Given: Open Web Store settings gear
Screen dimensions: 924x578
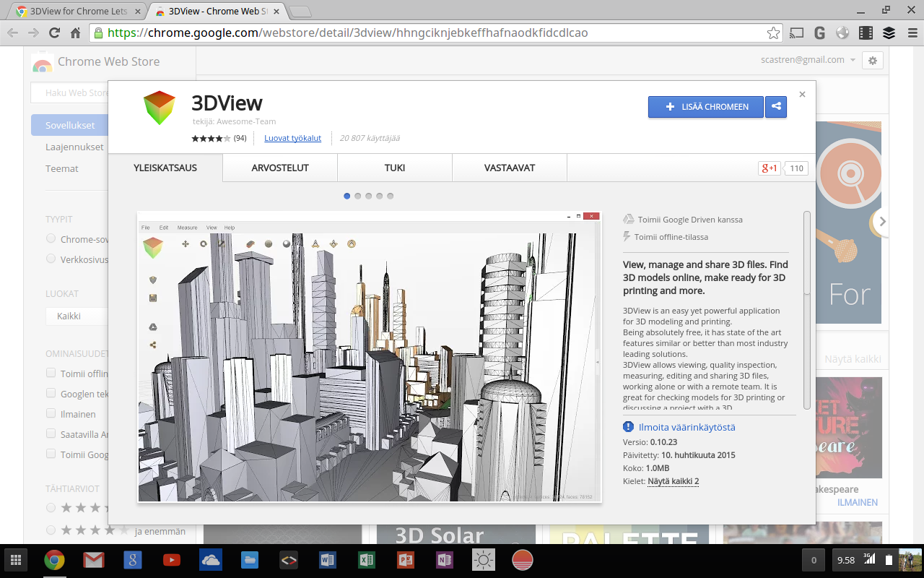Looking at the screenshot, I should (873, 61).
